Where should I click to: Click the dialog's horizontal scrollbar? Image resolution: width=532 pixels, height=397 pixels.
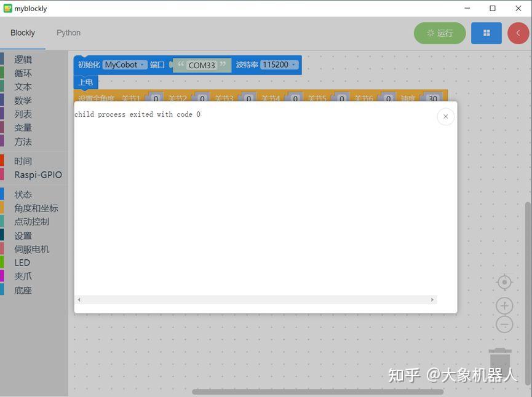pos(255,299)
